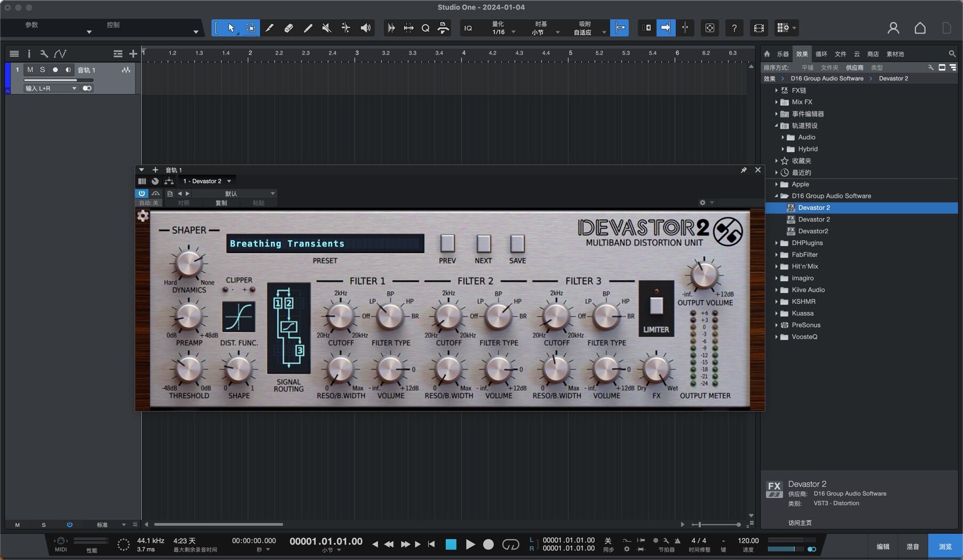This screenshot has width=963, height=560.
Task: Open signal routing diagram in Devastor
Action: point(289,328)
